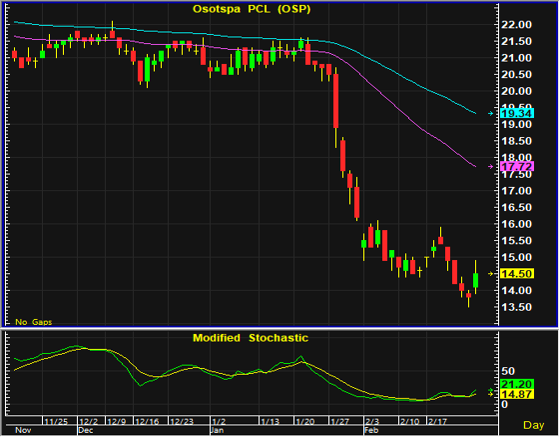
Task: Click the Osotspa PCL (OSP) chart title
Action: 251,9
